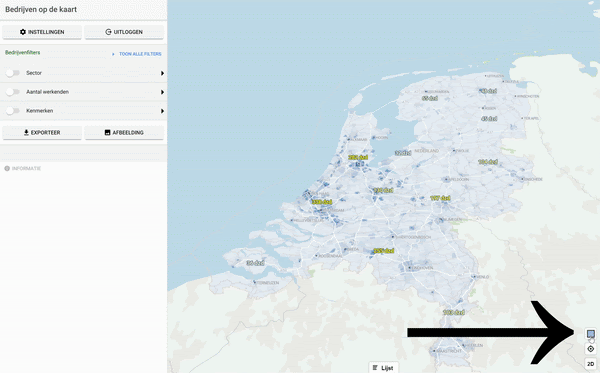
Task: Click the locate-me target icon
Action: click(591, 349)
